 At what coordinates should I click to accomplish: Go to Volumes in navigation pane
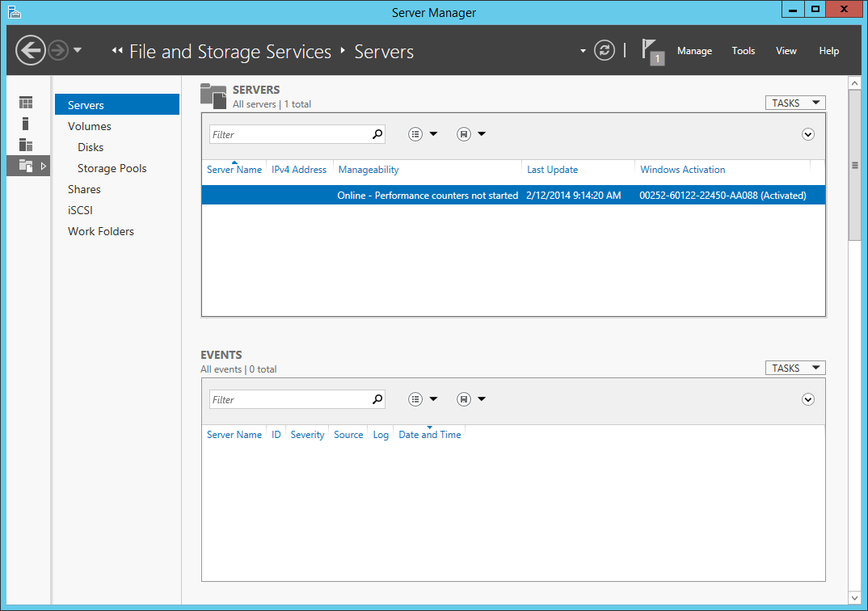pyautogui.click(x=90, y=126)
